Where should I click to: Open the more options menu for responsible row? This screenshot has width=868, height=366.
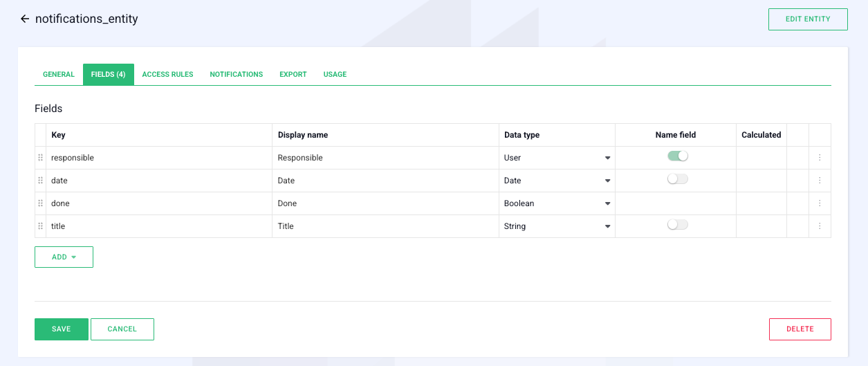click(x=820, y=158)
